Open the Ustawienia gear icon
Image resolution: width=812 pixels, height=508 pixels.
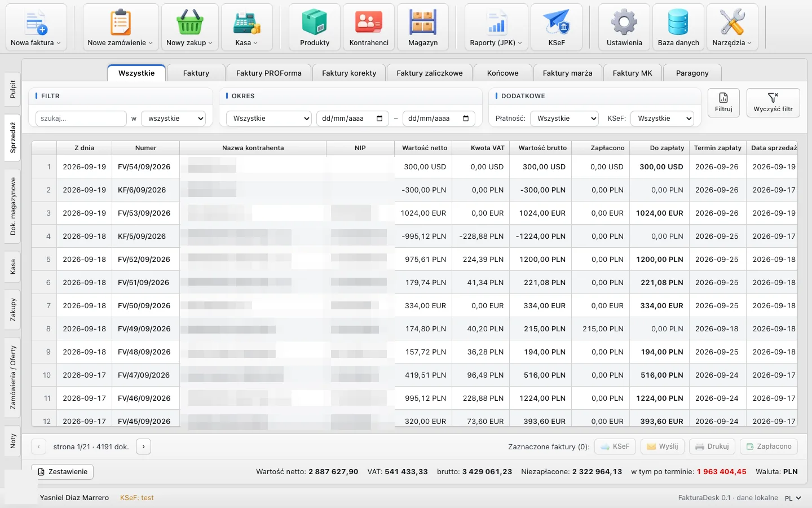point(624,27)
